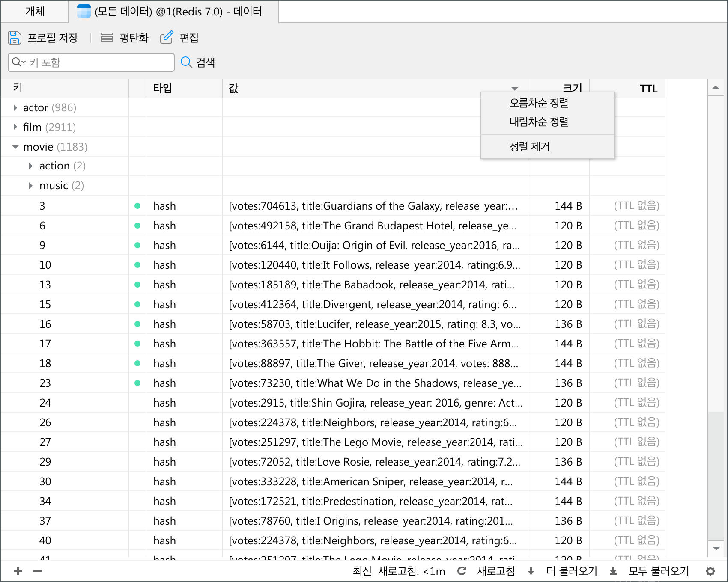Click the flatten (평탄화) list icon
Screen dimensions: 728x582
(x=107, y=38)
